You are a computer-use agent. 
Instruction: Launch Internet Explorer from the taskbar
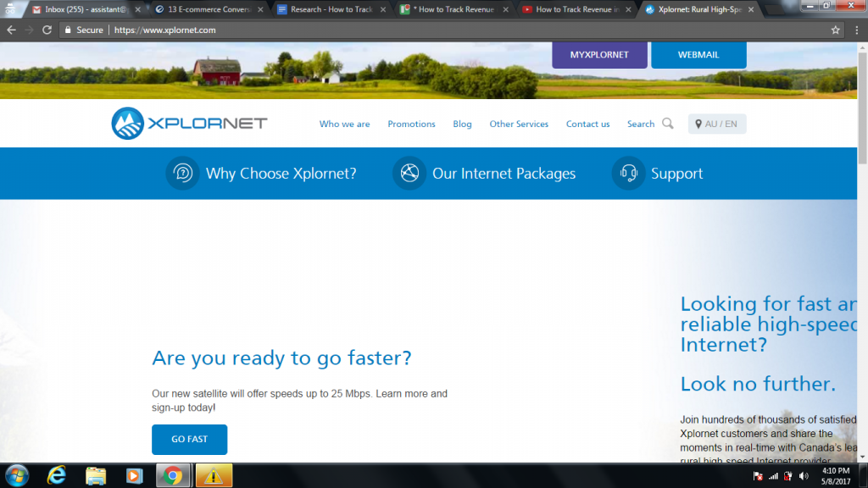[57, 476]
